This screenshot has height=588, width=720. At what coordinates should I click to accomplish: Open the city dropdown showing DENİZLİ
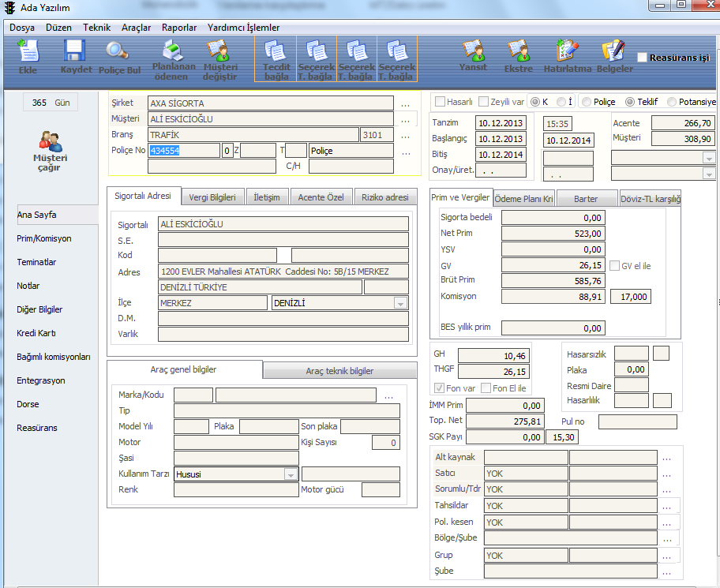tap(400, 303)
